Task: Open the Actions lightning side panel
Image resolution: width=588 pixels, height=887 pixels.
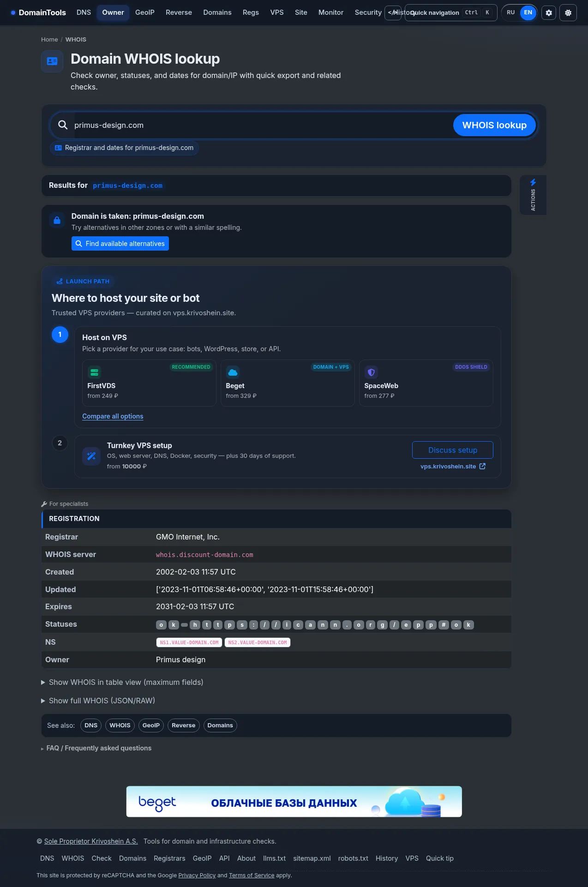Action: tap(533, 195)
